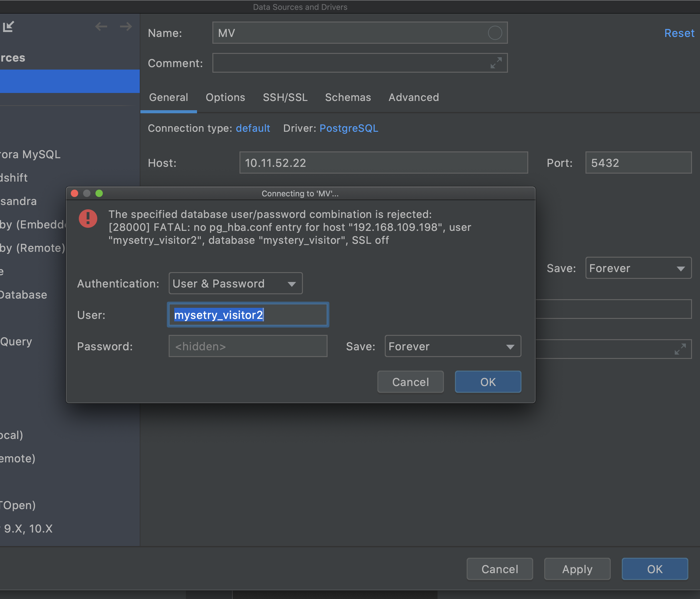Screen dimensions: 700x599
Task: Switch to the SSH/SSL tab
Action: tap(285, 97)
